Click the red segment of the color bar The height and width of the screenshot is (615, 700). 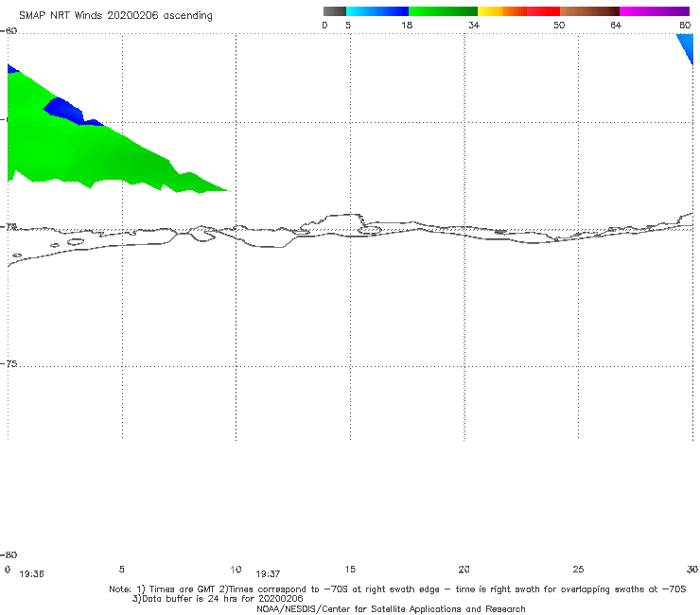[x=543, y=11]
